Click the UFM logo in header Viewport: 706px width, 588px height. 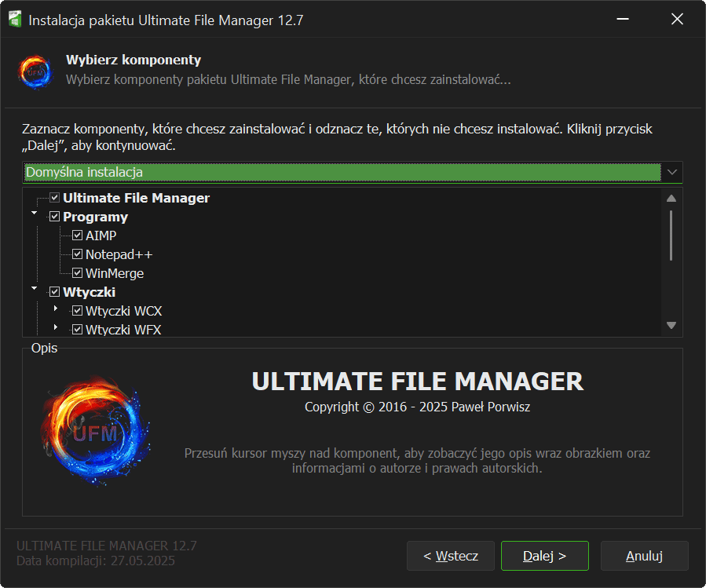[35, 71]
